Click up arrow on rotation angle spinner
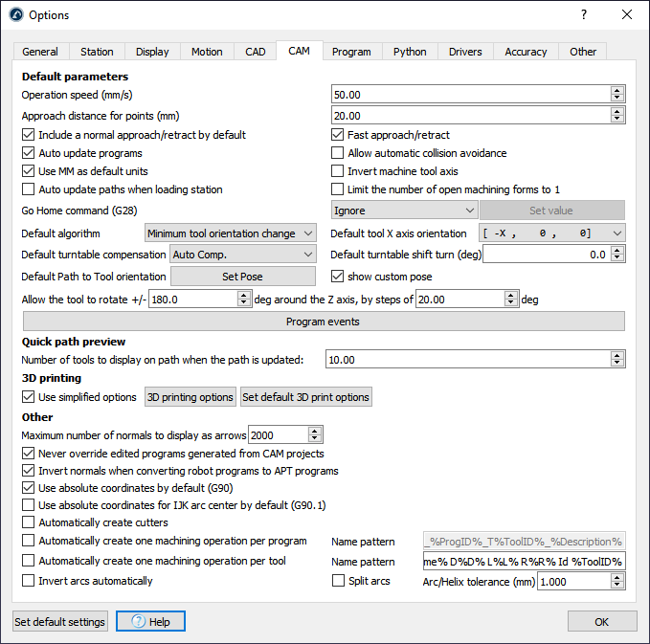The height and width of the screenshot is (644, 650). [244, 295]
